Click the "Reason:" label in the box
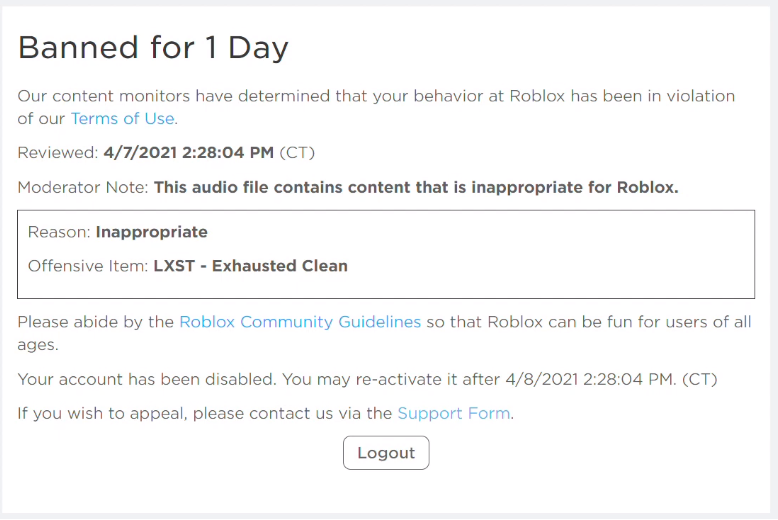This screenshot has width=778, height=520. (59, 232)
